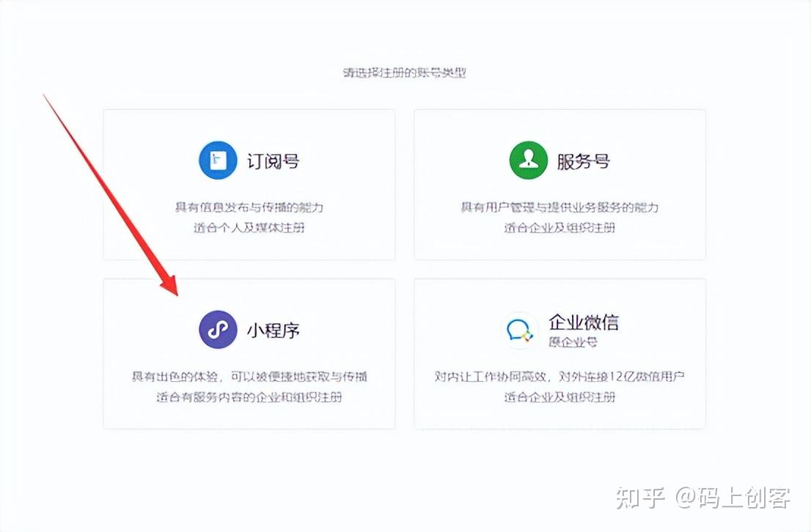Click the 知乎 @码上创客 watermark

pos(703,498)
